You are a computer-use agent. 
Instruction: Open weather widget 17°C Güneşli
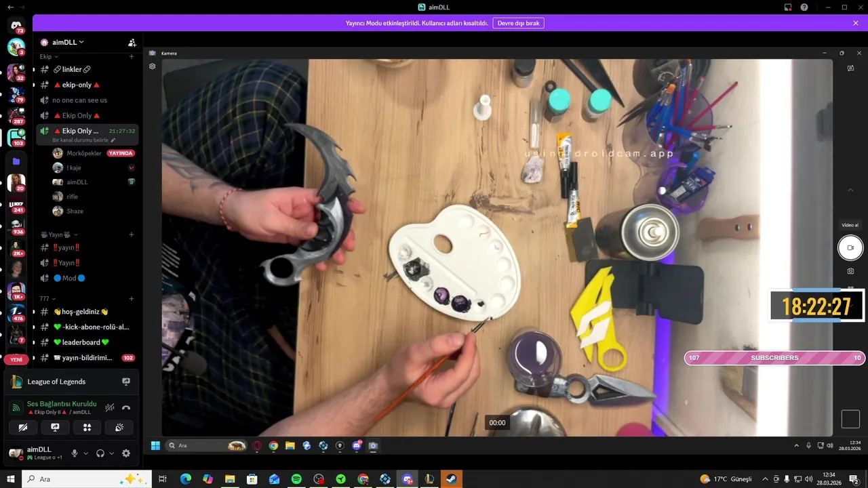click(726, 479)
